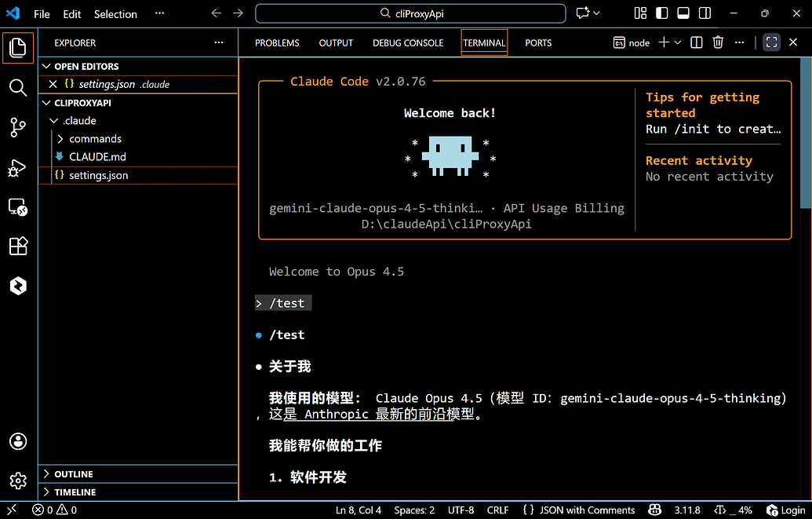
Task: Click the terminal vertical scrollbar
Action: click(806, 133)
